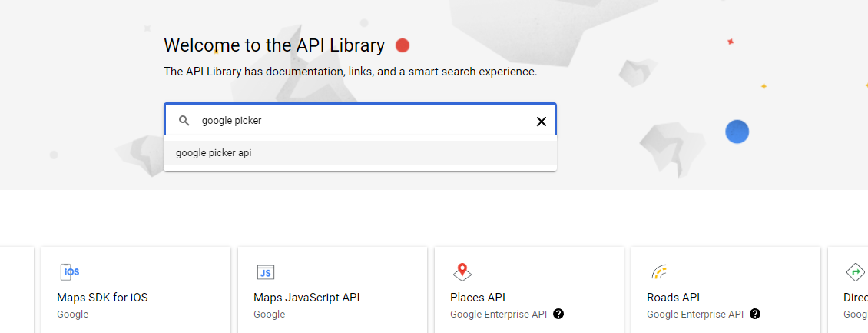Click the Places API map pin icon
868x333 pixels.
click(x=462, y=271)
